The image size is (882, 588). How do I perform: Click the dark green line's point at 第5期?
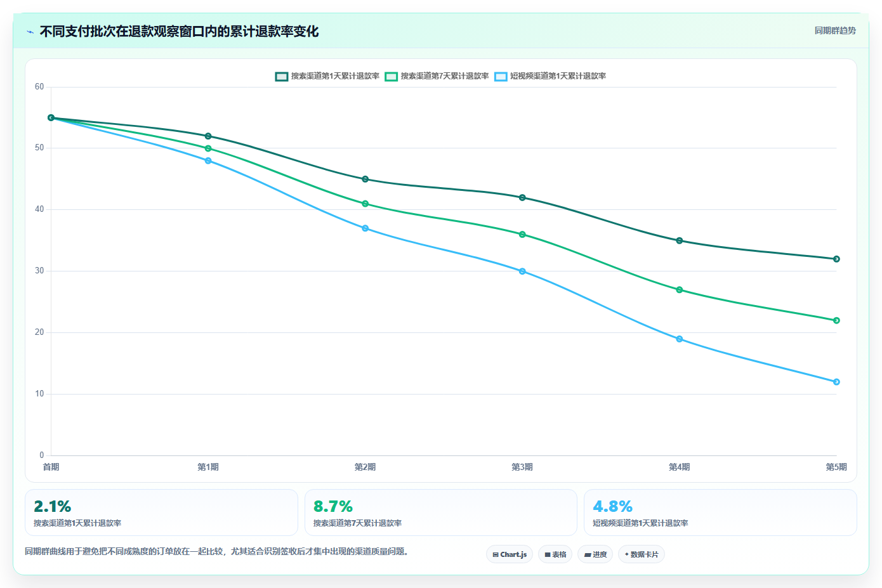pos(836,259)
